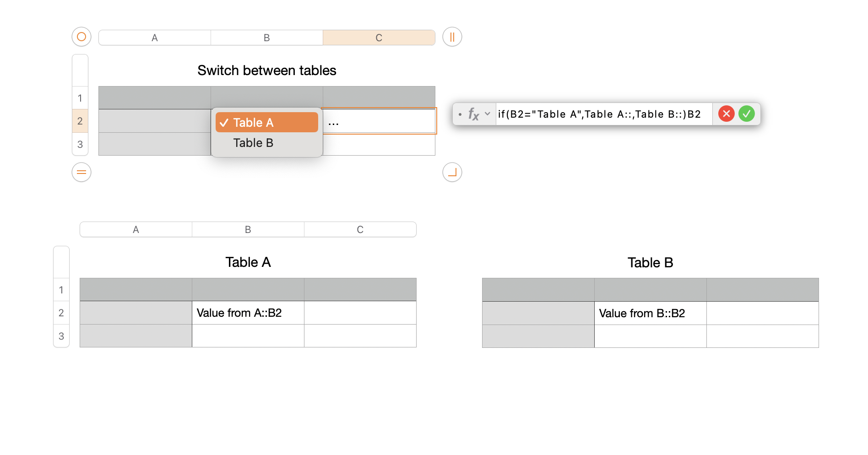Click the add-row handle below row 3
The width and height of the screenshot is (868, 455).
click(x=81, y=172)
